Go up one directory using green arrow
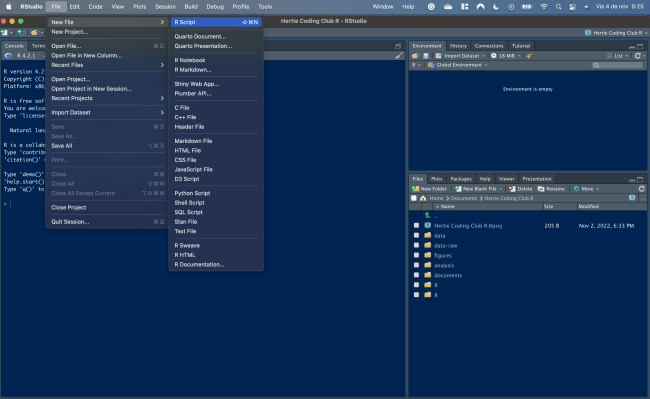 (x=427, y=215)
